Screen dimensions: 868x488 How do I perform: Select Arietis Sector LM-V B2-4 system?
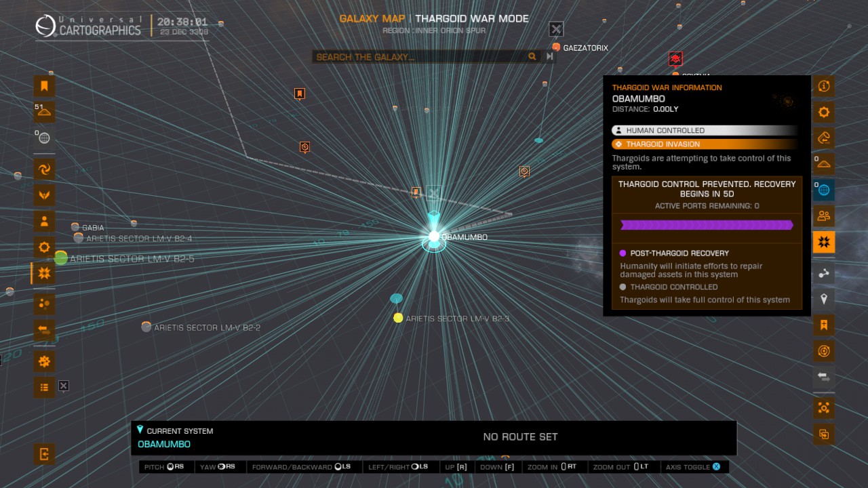79,238
